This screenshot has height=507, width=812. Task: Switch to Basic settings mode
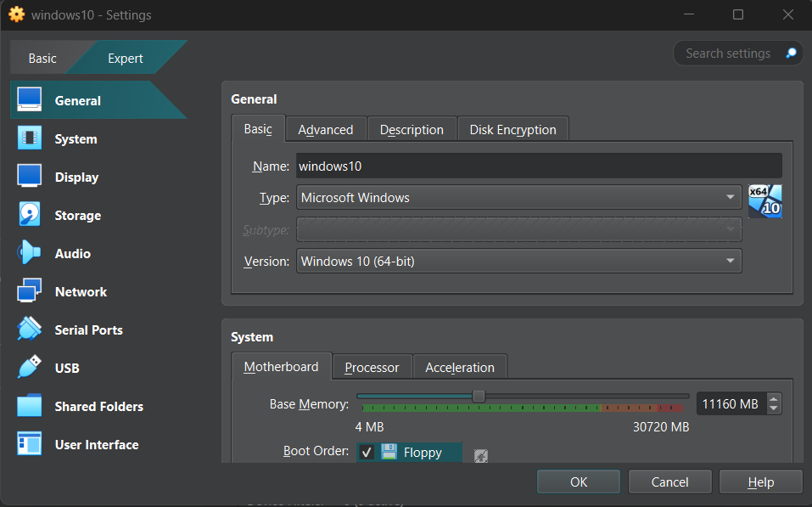click(42, 58)
